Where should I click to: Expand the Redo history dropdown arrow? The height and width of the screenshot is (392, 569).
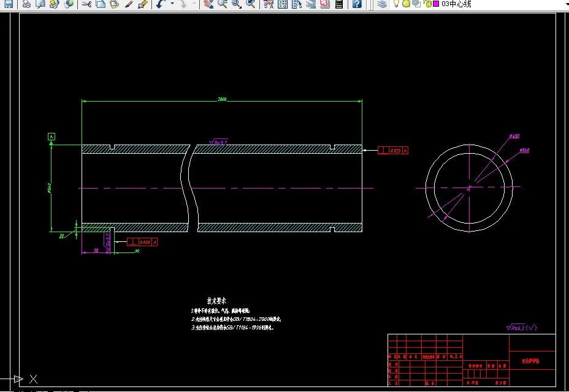tap(194, 4)
